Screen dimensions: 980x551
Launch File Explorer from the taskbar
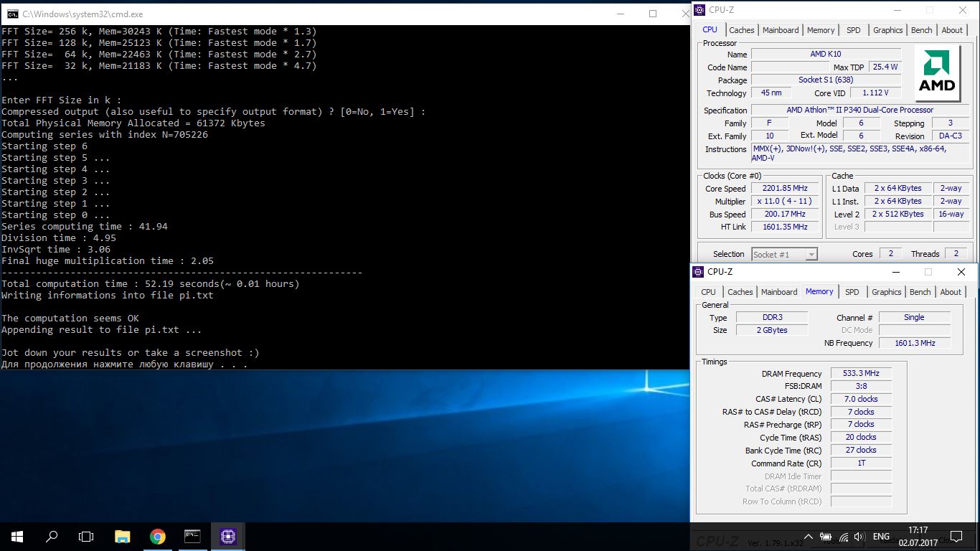pos(123,536)
